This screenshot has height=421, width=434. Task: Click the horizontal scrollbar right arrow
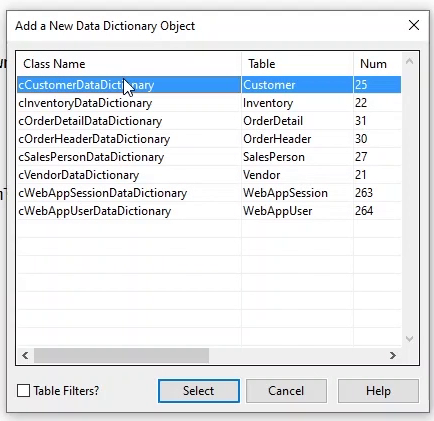393,356
